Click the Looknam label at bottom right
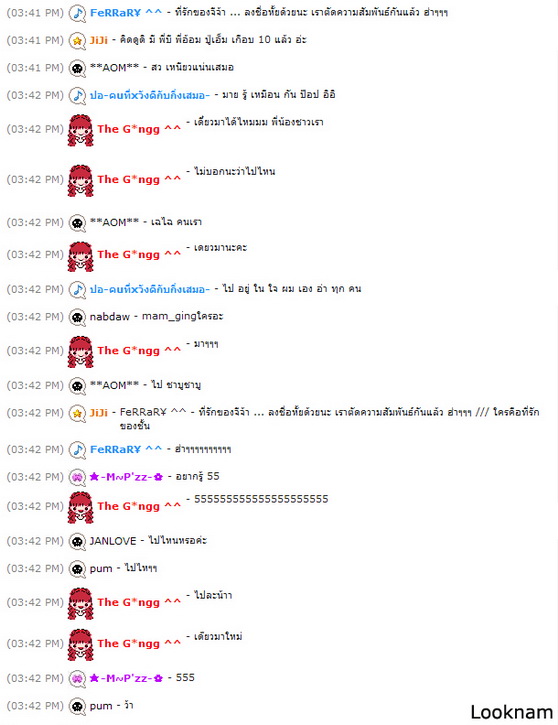 coord(512,713)
